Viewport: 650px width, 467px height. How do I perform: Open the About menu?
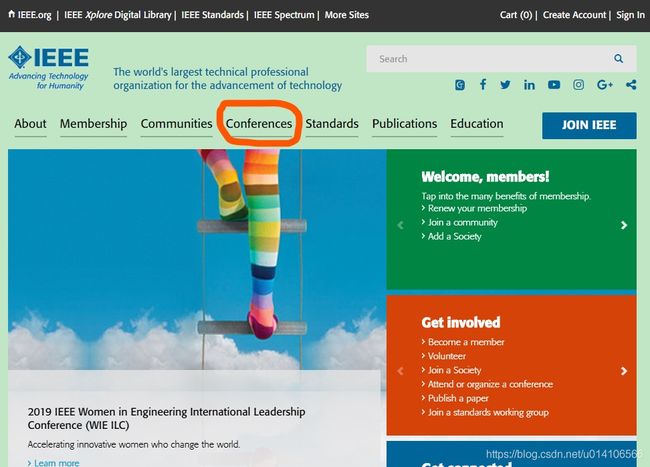click(x=30, y=124)
